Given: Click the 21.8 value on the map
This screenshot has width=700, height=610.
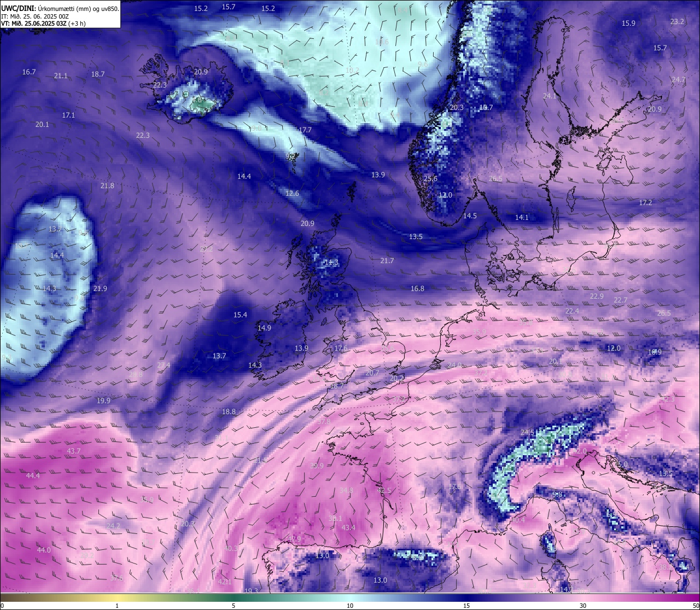Looking at the screenshot, I should [x=107, y=186].
